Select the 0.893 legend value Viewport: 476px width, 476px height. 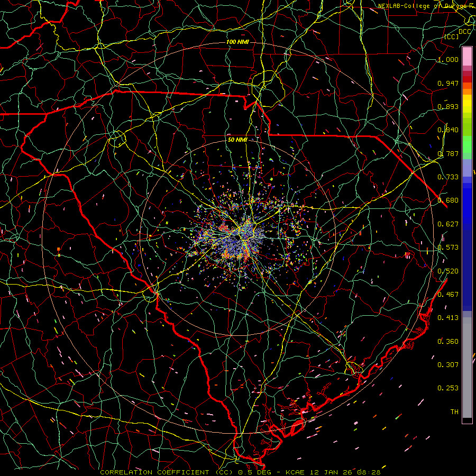448,106
